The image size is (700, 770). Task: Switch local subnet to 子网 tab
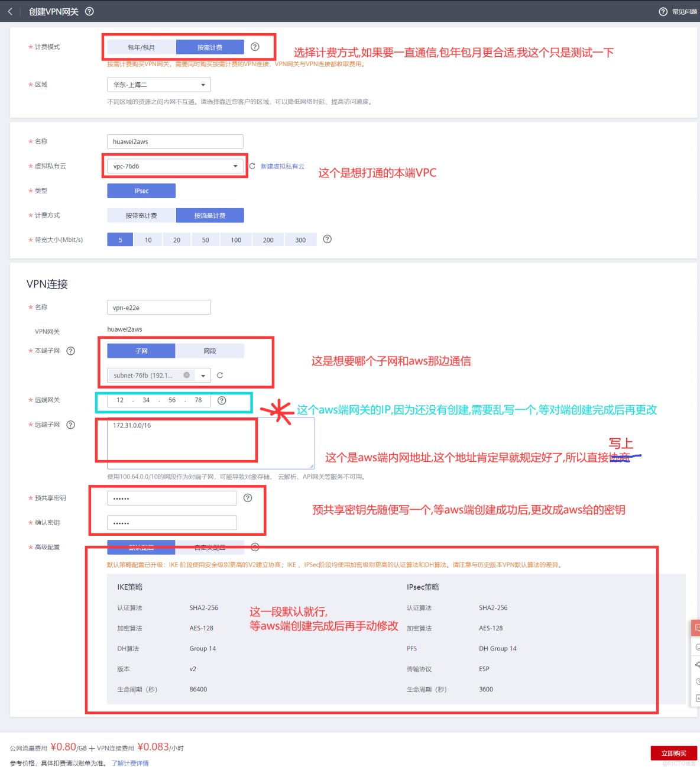click(141, 351)
